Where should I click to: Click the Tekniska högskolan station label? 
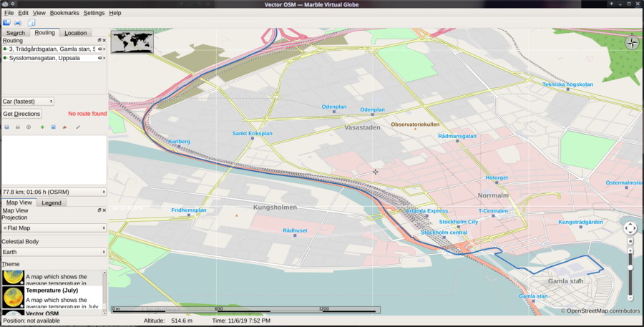click(x=567, y=84)
